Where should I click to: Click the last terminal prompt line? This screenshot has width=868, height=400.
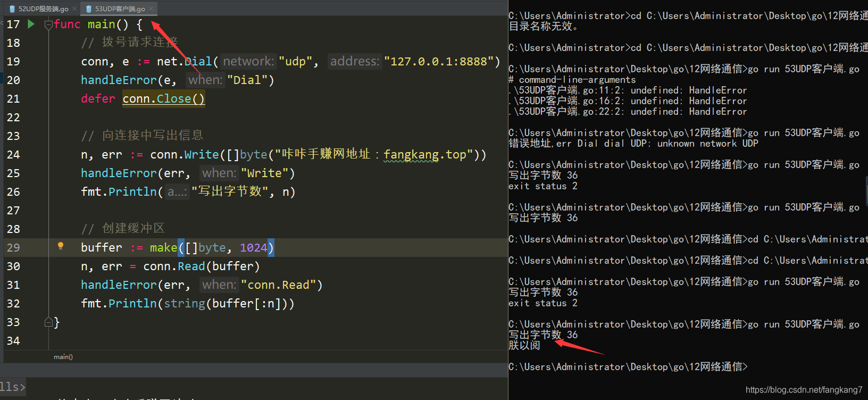click(x=628, y=366)
